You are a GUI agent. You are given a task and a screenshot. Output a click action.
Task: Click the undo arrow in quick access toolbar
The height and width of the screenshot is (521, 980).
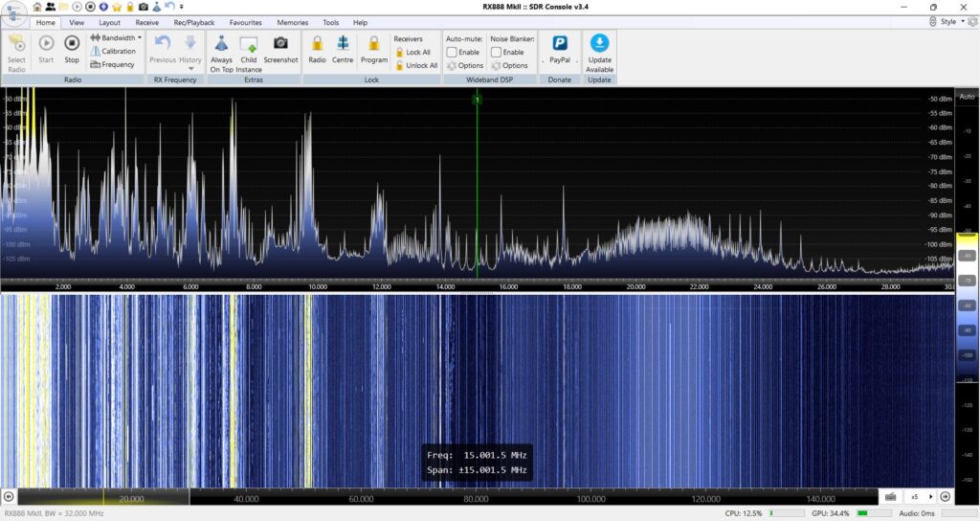point(170,7)
